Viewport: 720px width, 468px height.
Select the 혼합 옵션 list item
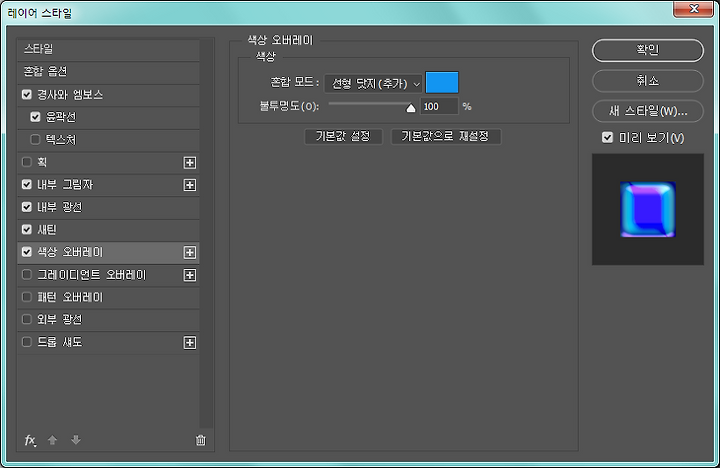[108, 72]
